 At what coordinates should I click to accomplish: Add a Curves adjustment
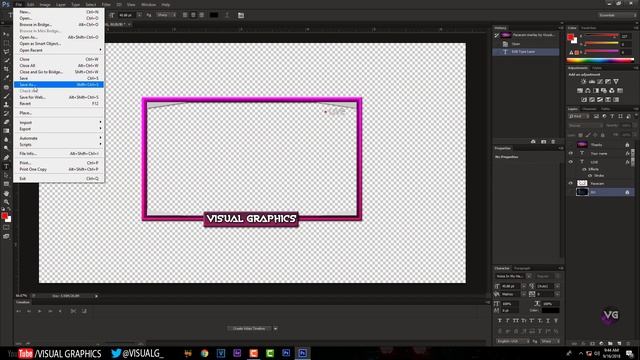click(x=600, y=82)
